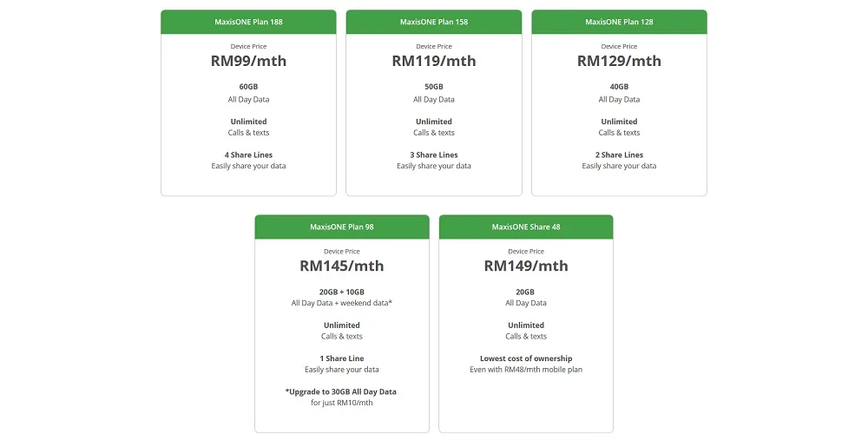Select the MaxisONE Share 48 header
This screenshot has width=868, height=440.
click(526, 227)
